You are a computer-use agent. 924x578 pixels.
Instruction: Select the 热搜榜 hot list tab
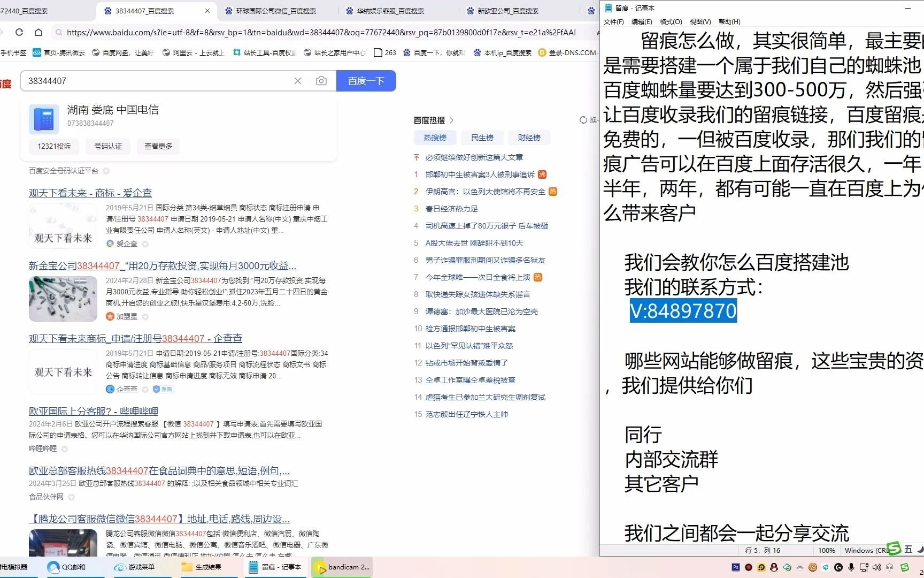[435, 138]
